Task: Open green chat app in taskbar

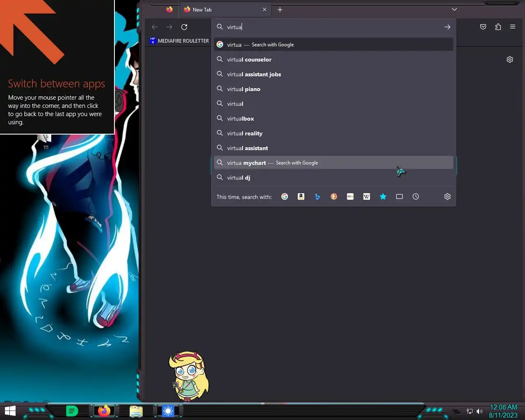Action: (x=72, y=411)
